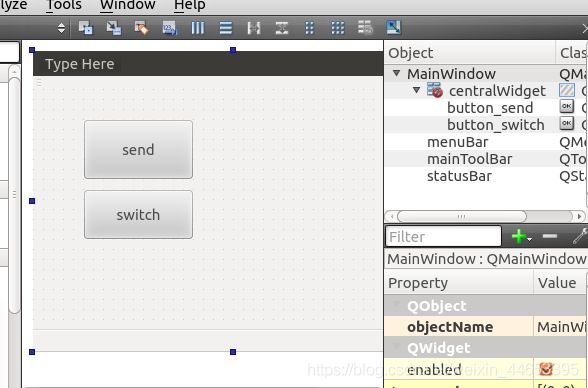Click the object inspector scroll-left arrow
The width and height of the screenshot is (588, 388).
coord(391,216)
